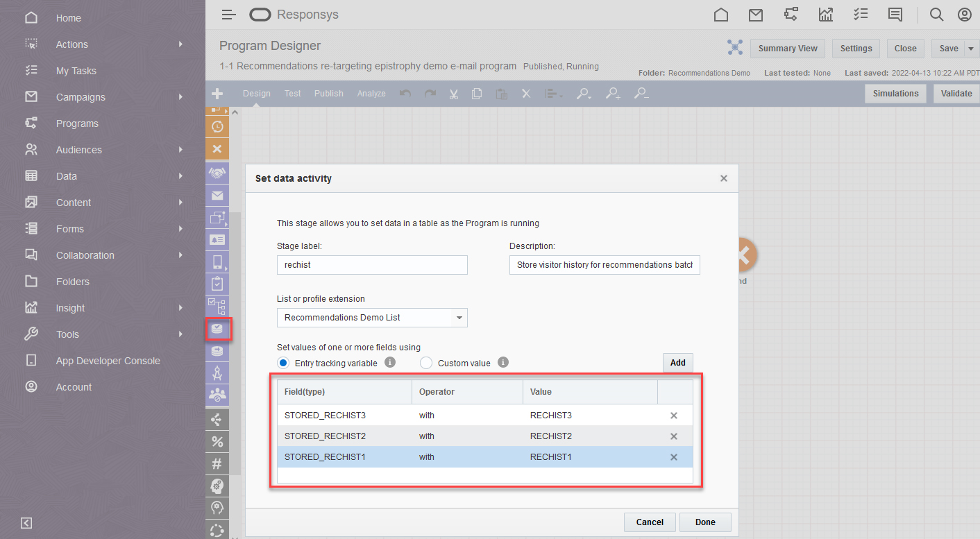The height and width of the screenshot is (539, 980).
Task: Click the Zoom in magnifier icon
Action: pos(613,94)
